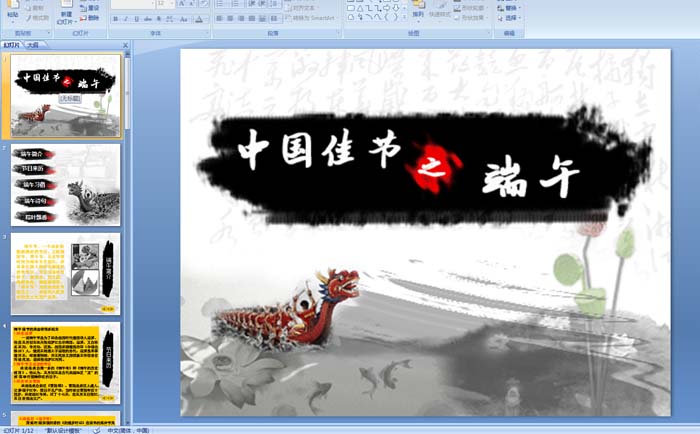This screenshot has width=700, height=434.
Task: Click thumbnail pane vertical scrollbar
Action: (x=128, y=237)
